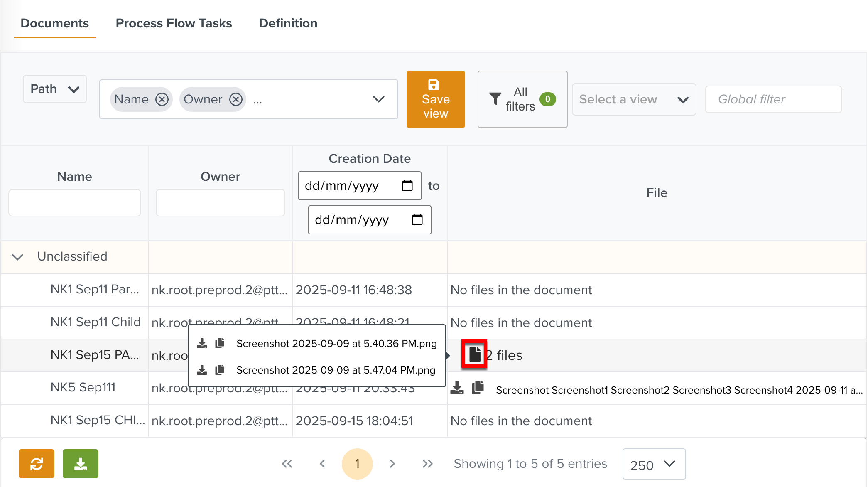Switch to Process Flow Tasks tab
Screen dimensions: 868x487
pos(174,23)
